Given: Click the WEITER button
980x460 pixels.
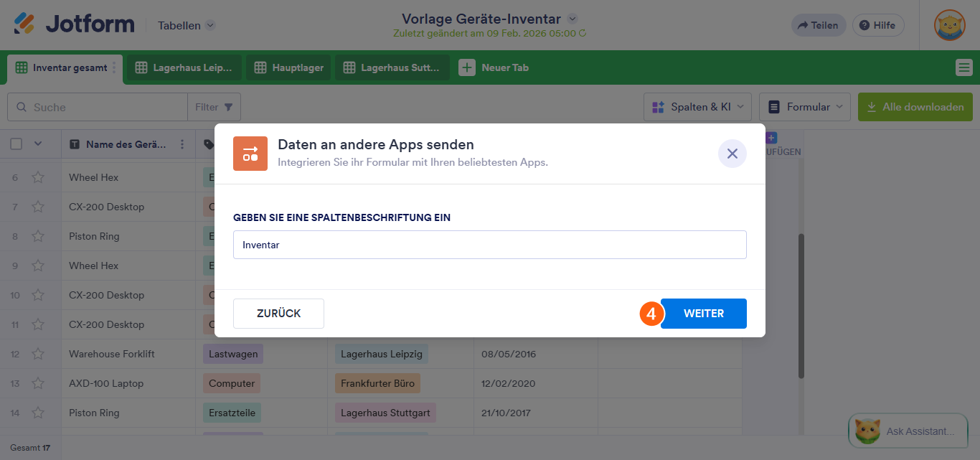Looking at the screenshot, I should pyautogui.click(x=703, y=313).
